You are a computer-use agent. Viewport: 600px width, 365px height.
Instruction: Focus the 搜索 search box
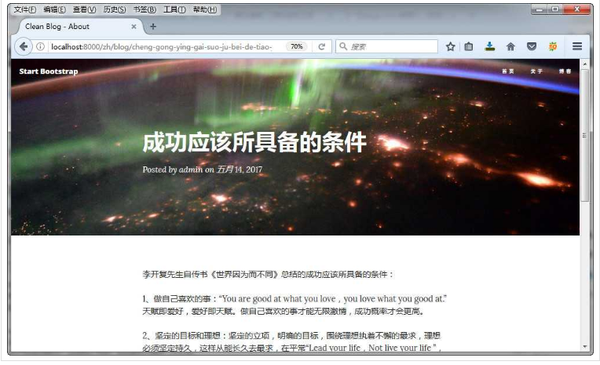[x=386, y=47]
